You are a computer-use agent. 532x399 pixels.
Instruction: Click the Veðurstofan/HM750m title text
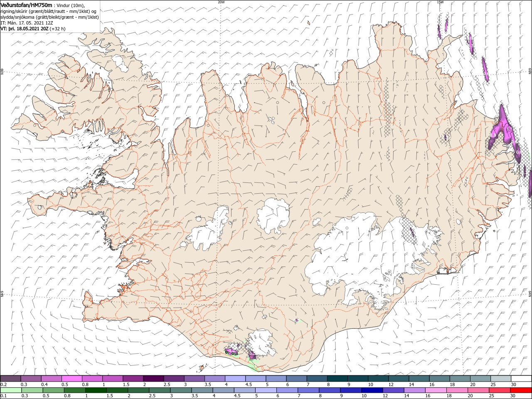(x=27, y=5)
